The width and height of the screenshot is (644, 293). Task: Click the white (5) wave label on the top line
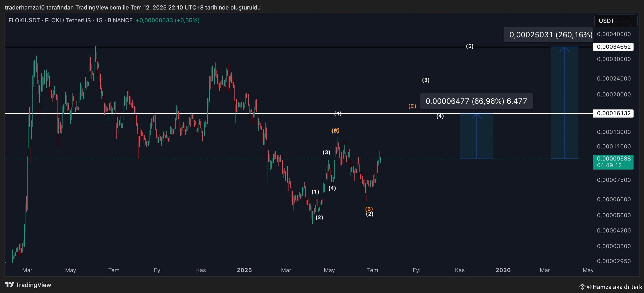pyautogui.click(x=470, y=46)
